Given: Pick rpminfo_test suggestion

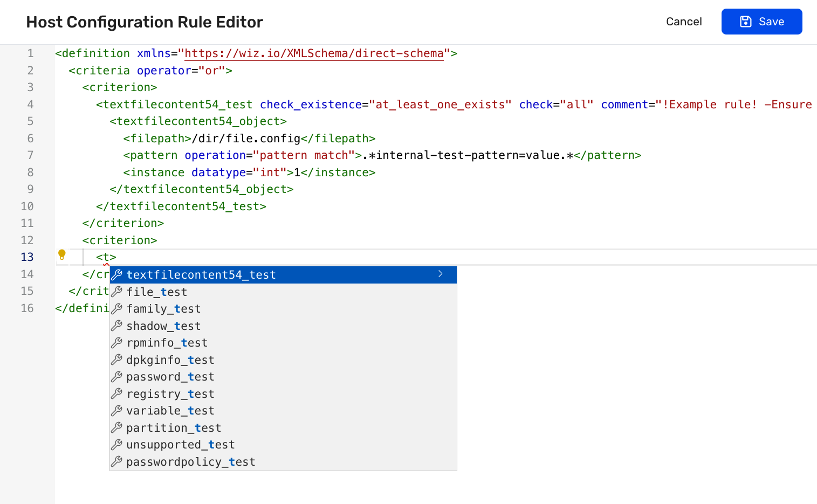Looking at the screenshot, I should tap(283, 343).
